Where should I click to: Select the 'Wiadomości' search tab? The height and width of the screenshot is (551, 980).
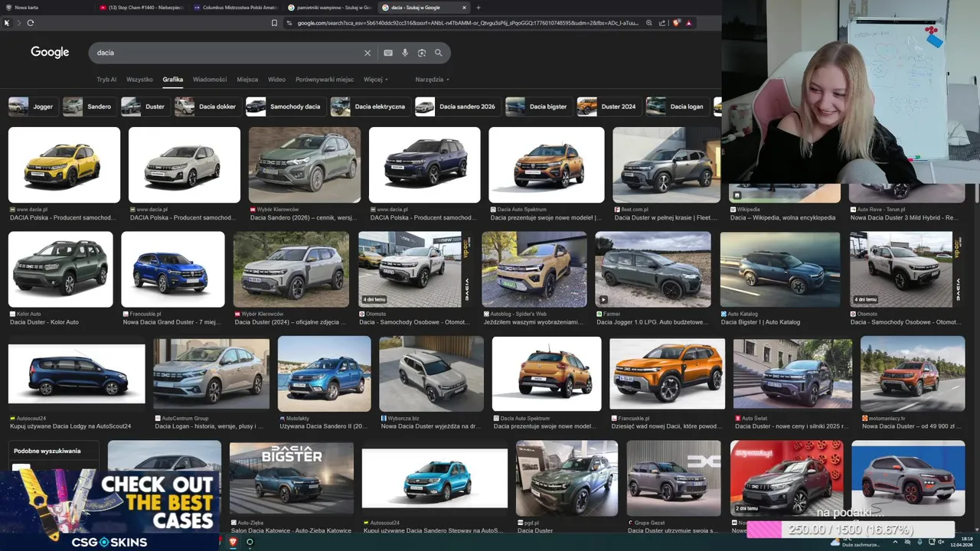pyautogui.click(x=210, y=80)
